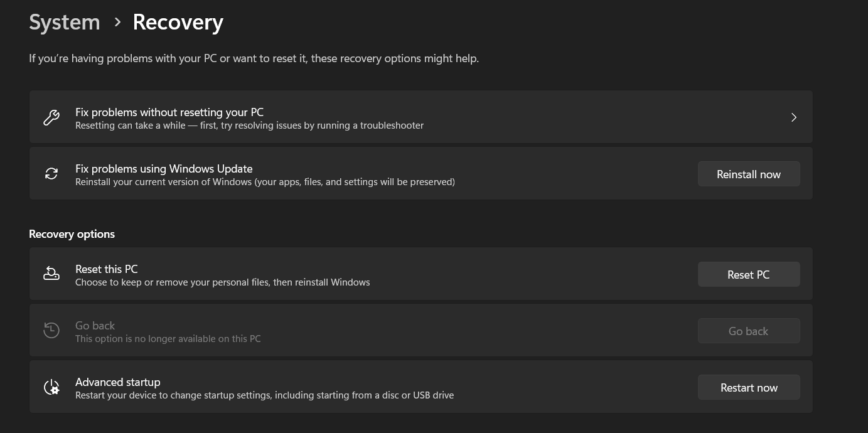Click the wrench troubleshooter icon
Screen dimensions: 868x433
(x=51, y=117)
